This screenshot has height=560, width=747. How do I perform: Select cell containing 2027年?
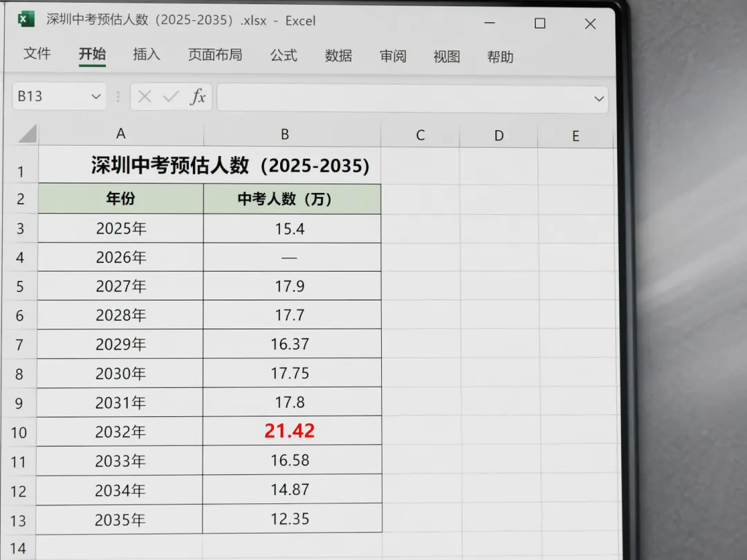(120, 286)
